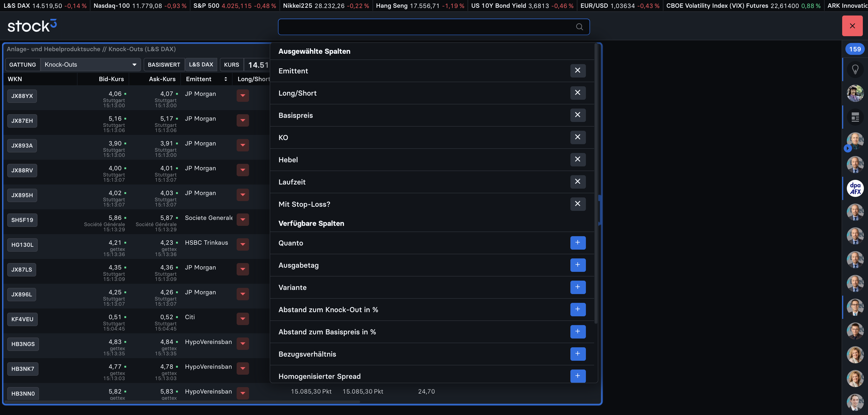Screen dimensions: 868x415
Task: Click Societe Generale emittent in SH5F19 row
Action: (x=208, y=218)
